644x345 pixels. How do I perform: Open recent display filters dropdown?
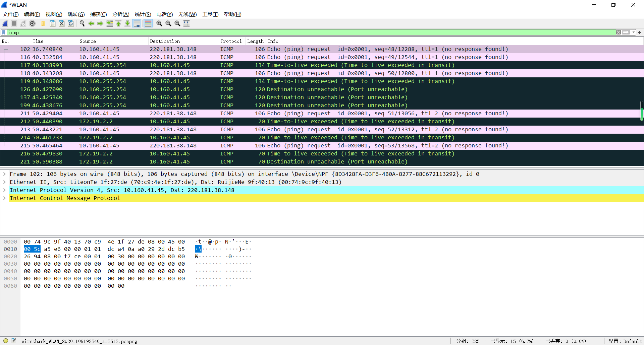click(x=634, y=32)
